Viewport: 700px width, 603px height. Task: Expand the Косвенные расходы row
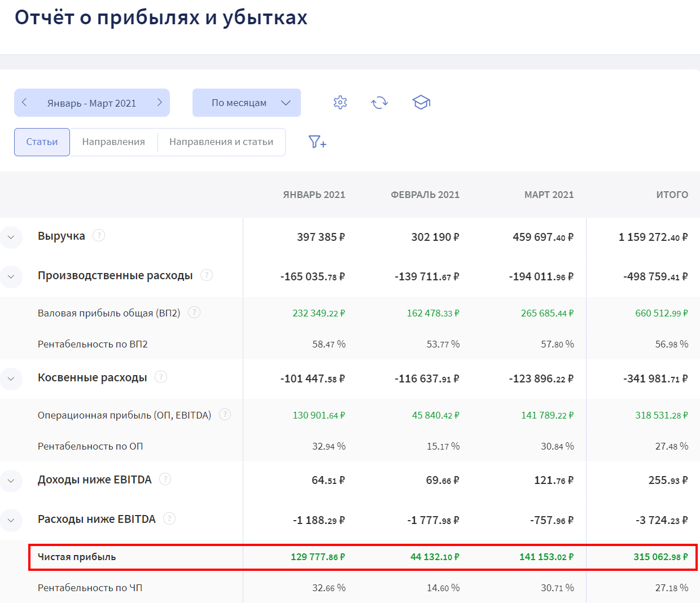point(11,379)
